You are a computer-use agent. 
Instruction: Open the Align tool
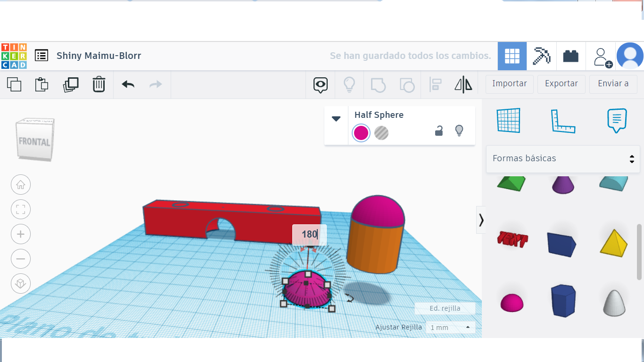pyautogui.click(x=435, y=85)
